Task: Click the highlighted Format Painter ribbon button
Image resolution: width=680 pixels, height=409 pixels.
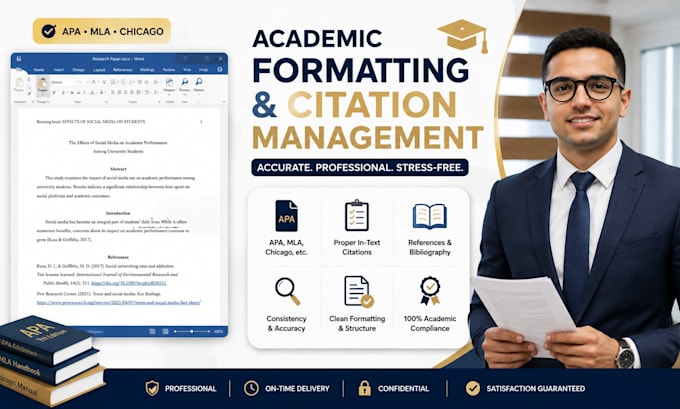Action: (42, 85)
